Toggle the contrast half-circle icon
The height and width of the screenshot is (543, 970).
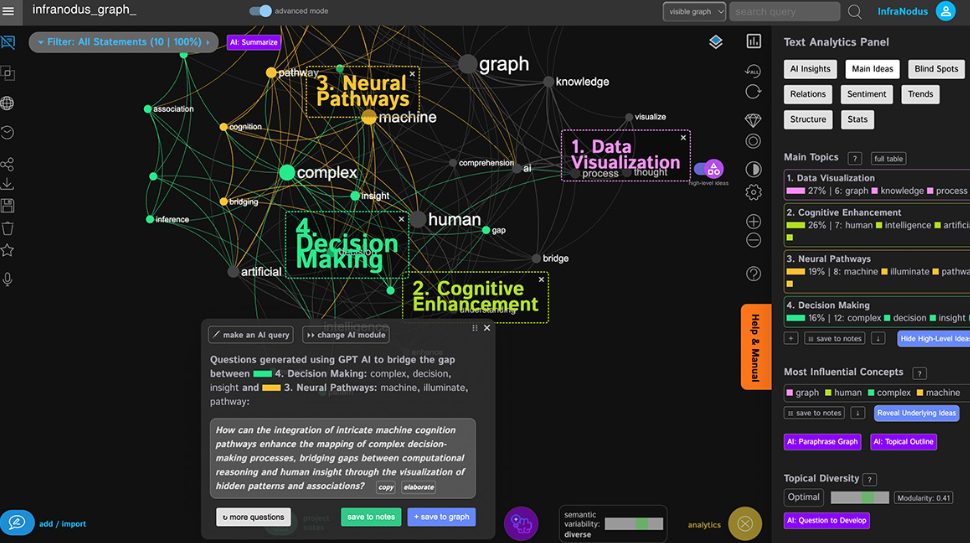tap(753, 169)
